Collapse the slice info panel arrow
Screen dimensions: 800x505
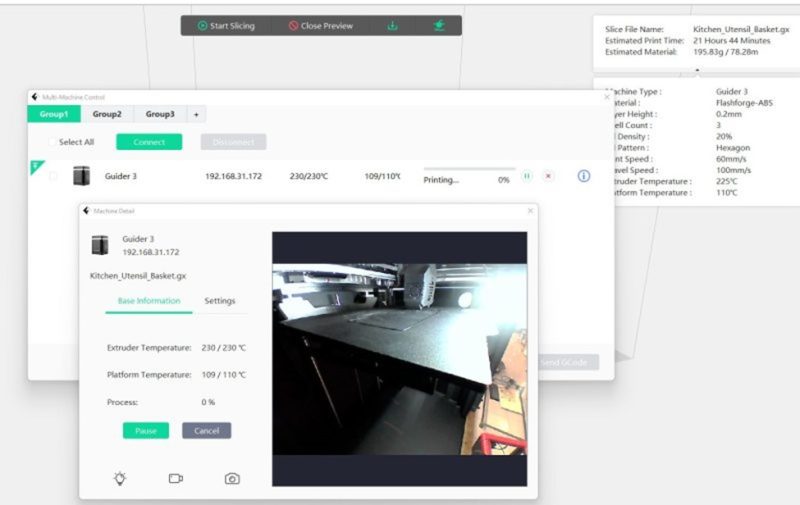[697, 71]
